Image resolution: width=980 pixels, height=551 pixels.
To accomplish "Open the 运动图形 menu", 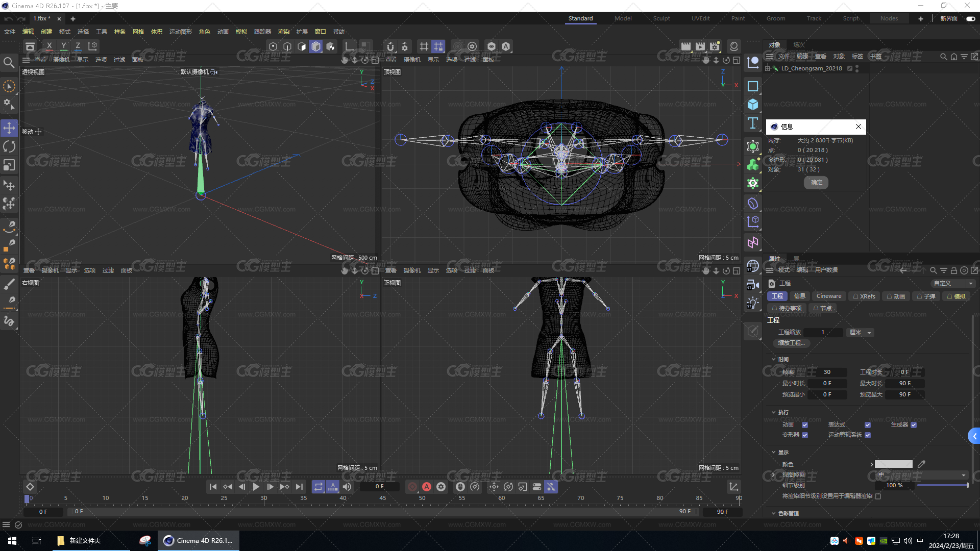I will coord(181,32).
